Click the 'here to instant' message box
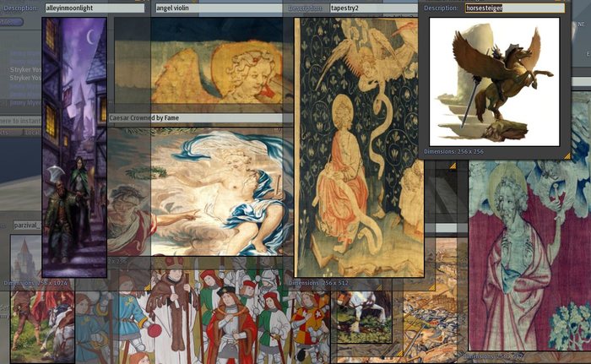The width and height of the screenshot is (591, 364). (x=21, y=121)
